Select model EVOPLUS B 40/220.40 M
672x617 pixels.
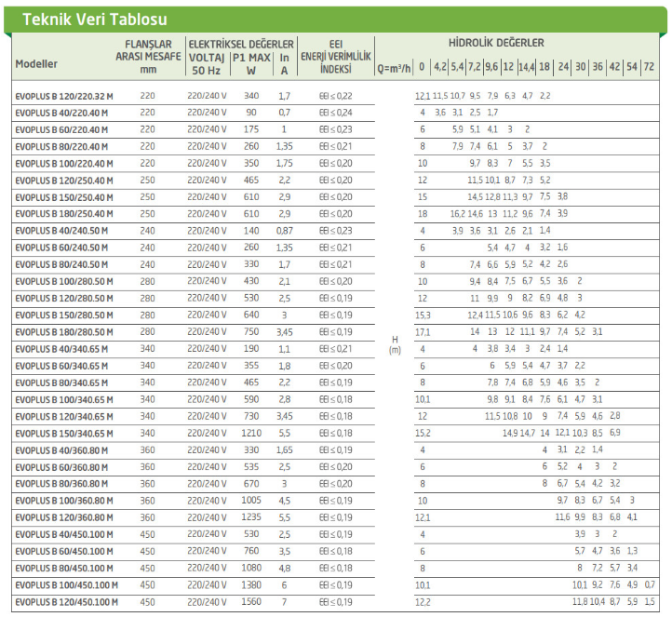61,114
